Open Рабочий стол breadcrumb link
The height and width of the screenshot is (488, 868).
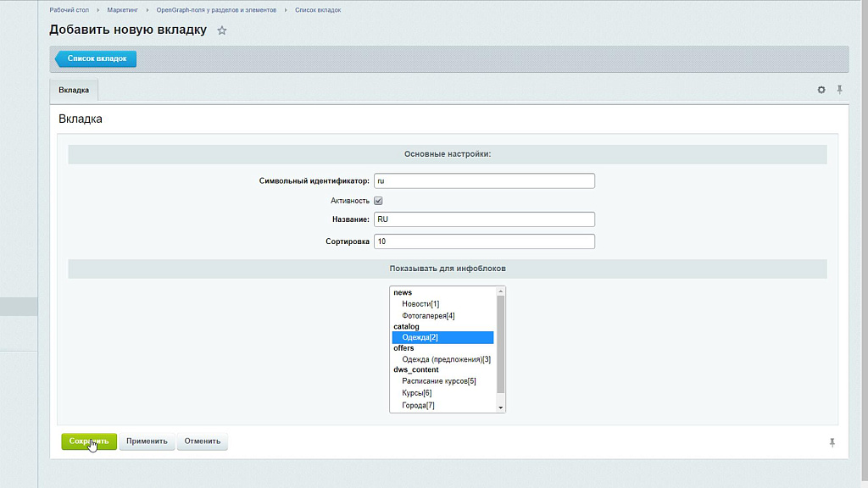click(x=71, y=9)
